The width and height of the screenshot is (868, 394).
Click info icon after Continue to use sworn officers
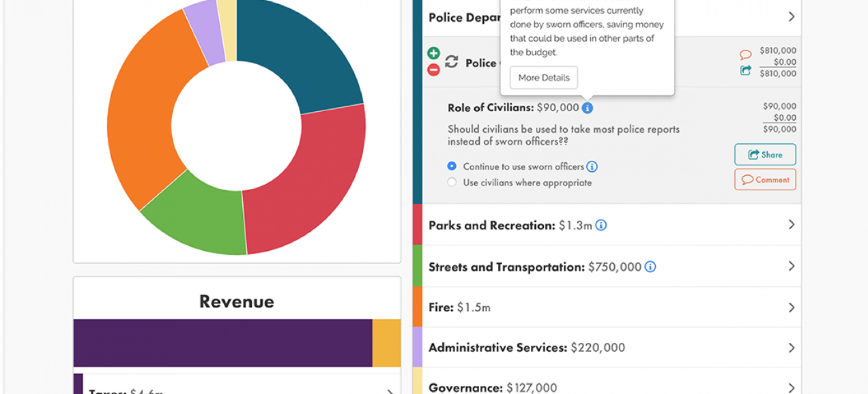coord(591,167)
